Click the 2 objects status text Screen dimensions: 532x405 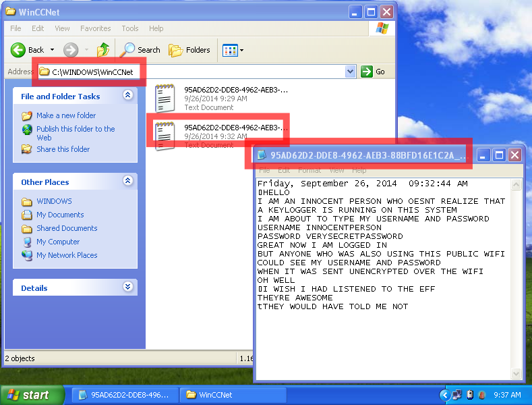[20, 358]
